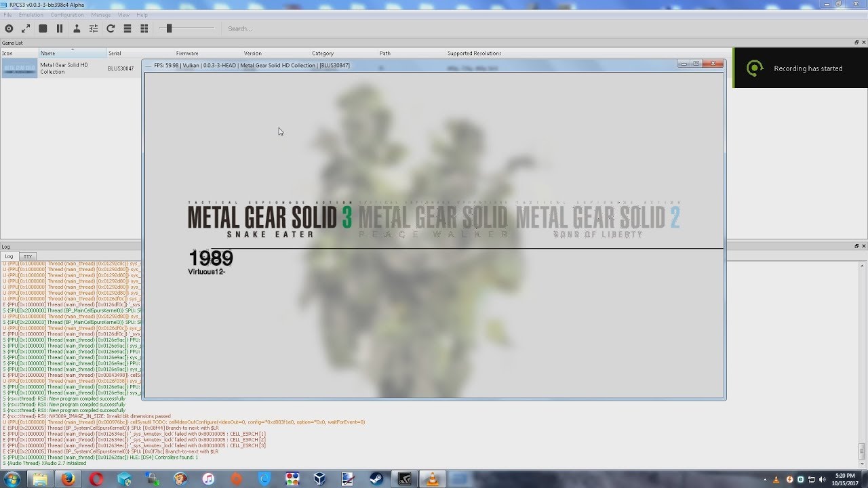This screenshot has height=488, width=868.
Task: Open the View menu
Action: point(123,15)
